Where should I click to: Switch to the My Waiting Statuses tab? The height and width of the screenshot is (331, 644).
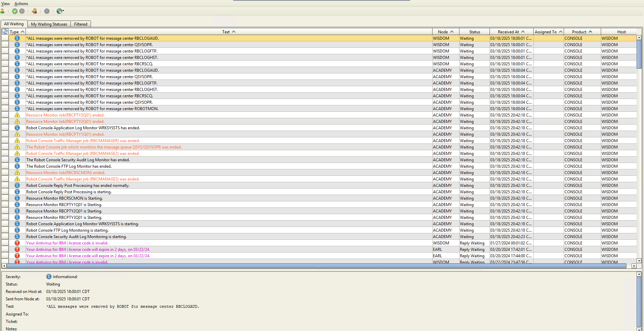coord(49,24)
